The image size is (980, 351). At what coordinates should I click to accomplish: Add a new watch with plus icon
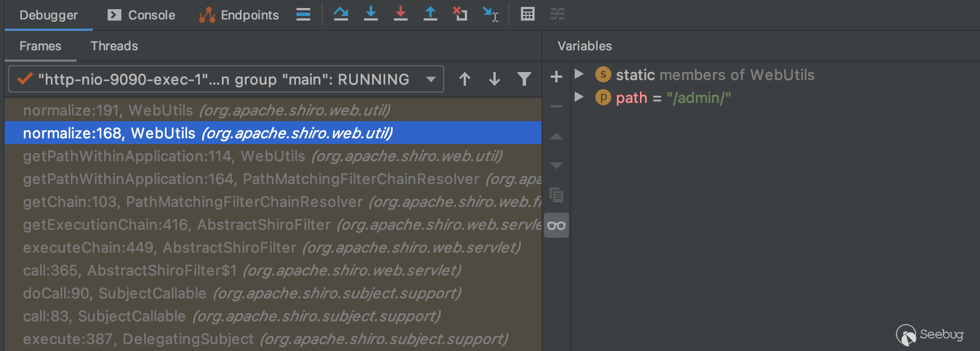point(556,77)
